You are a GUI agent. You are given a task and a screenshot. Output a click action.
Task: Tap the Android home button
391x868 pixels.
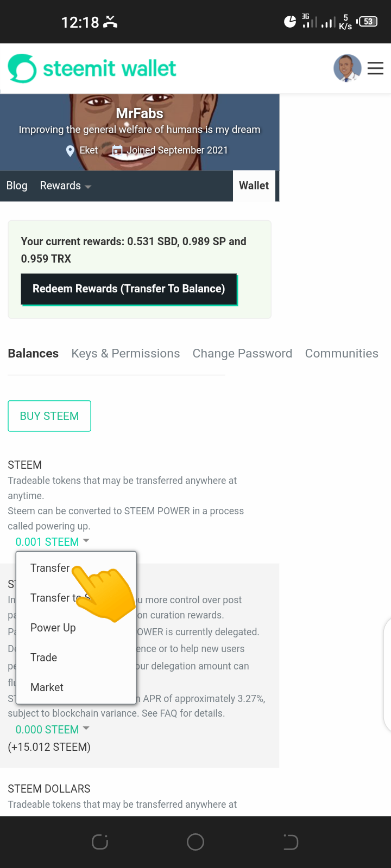click(x=195, y=842)
